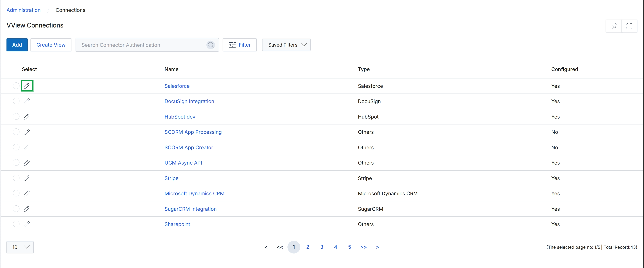Click the Configured column header
Image resolution: width=644 pixels, height=268 pixels.
[x=564, y=69]
